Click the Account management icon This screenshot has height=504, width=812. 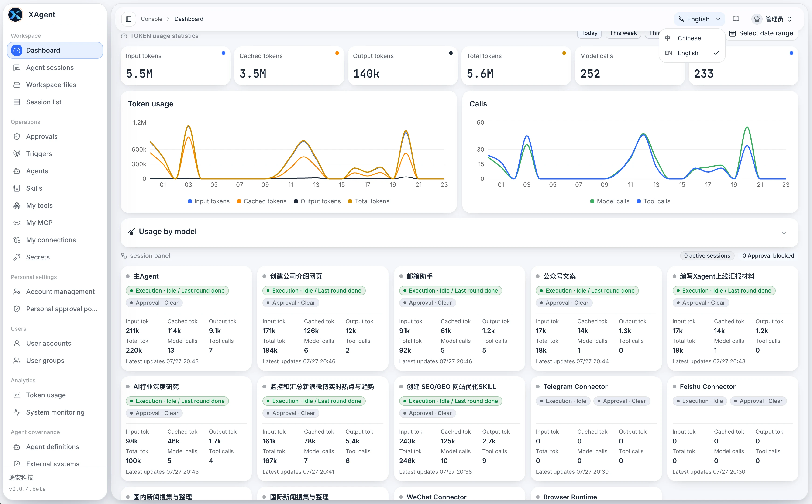[17, 292]
